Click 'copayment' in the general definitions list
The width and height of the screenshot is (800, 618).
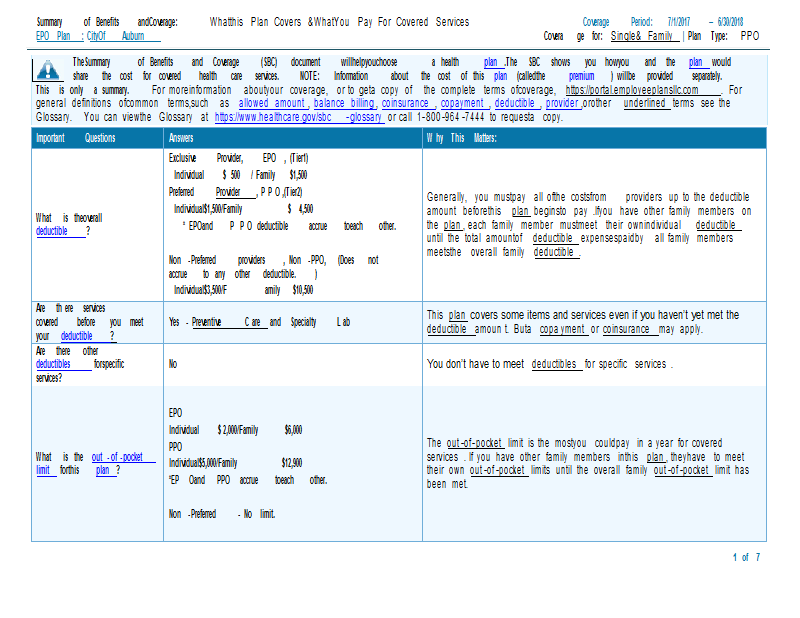pyautogui.click(x=462, y=103)
